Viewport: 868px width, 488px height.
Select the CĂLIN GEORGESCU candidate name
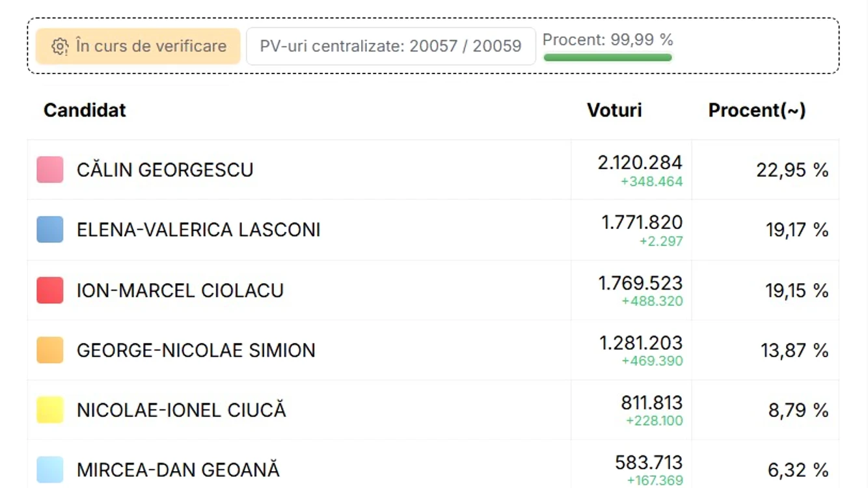coord(165,170)
